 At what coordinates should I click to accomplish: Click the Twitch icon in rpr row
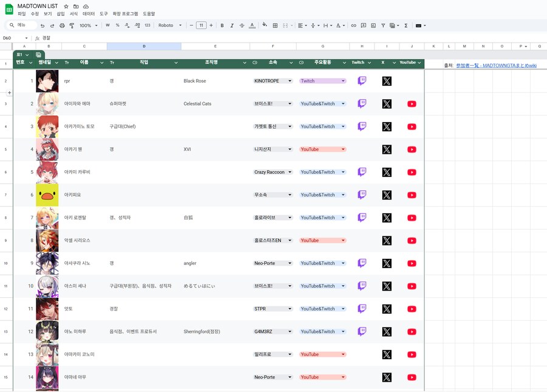(x=362, y=81)
